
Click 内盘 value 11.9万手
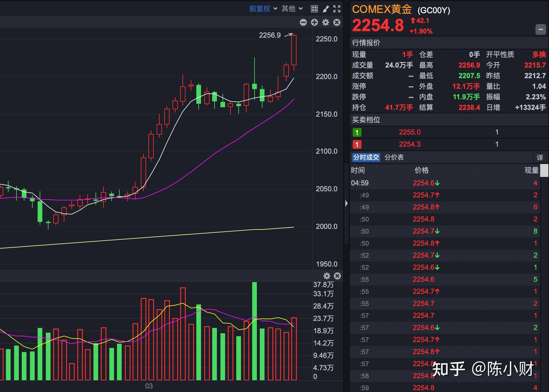pos(466,97)
